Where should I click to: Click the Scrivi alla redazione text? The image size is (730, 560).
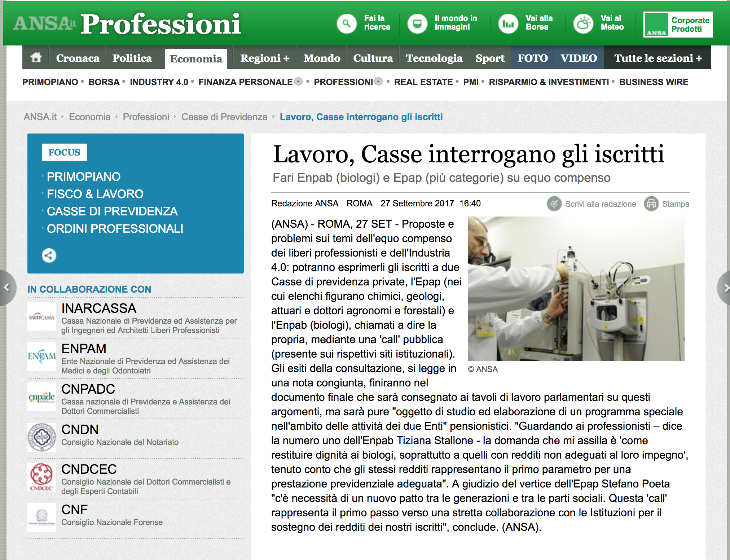601,204
